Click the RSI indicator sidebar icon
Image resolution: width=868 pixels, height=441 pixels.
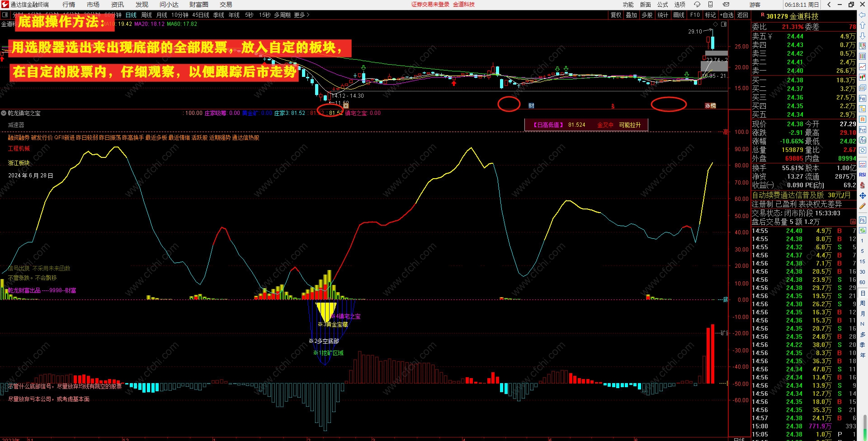[863, 175]
